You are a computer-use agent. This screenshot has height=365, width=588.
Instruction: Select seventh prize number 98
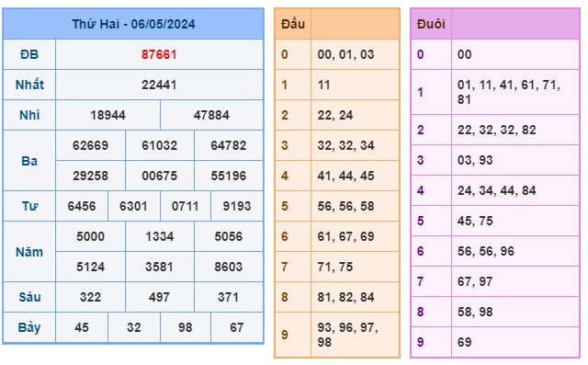pyautogui.click(x=186, y=327)
